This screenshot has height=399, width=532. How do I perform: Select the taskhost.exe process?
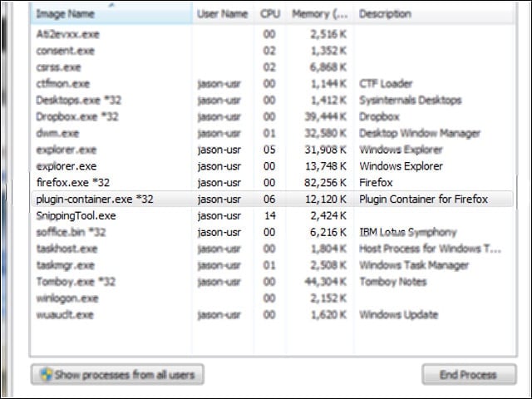coord(273,249)
